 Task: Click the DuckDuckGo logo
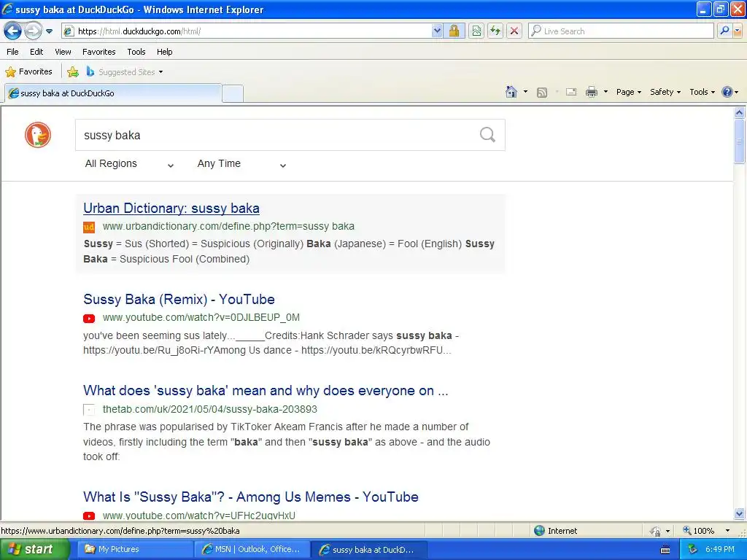(38, 135)
